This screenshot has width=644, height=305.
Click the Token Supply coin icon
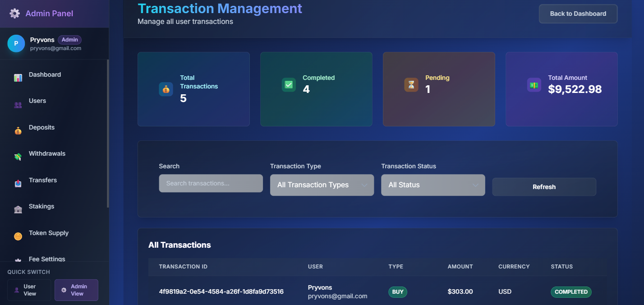click(x=18, y=236)
